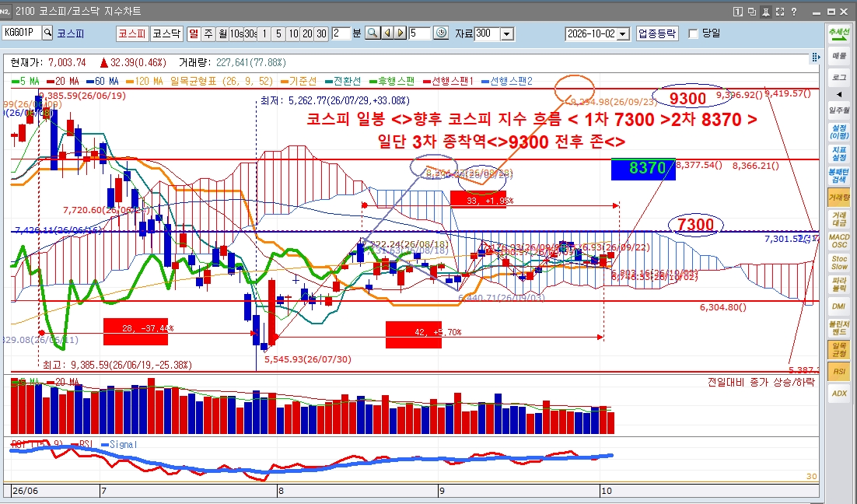This screenshot has width=857, height=504.
Task: Click the minute value field showing 2
Action: point(341,33)
